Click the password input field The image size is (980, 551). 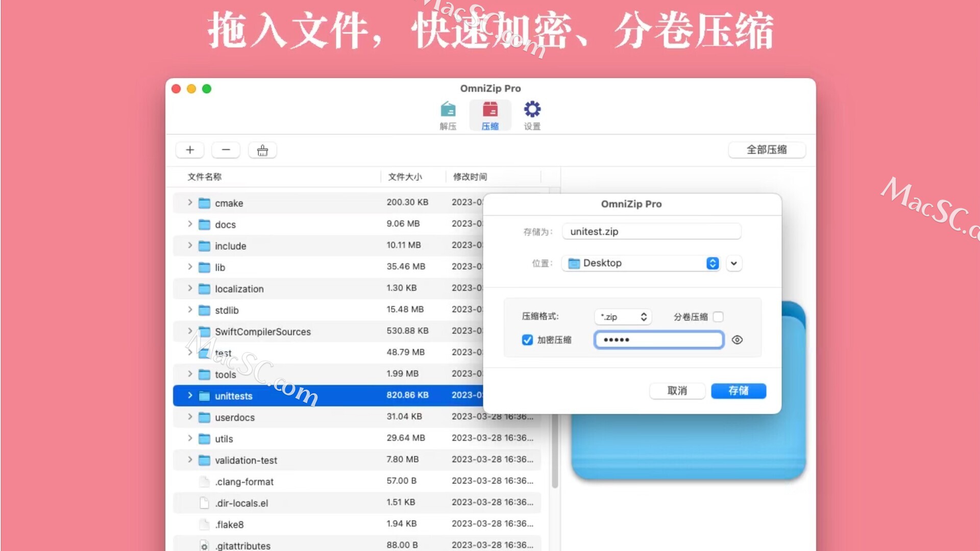click(659, 340)
